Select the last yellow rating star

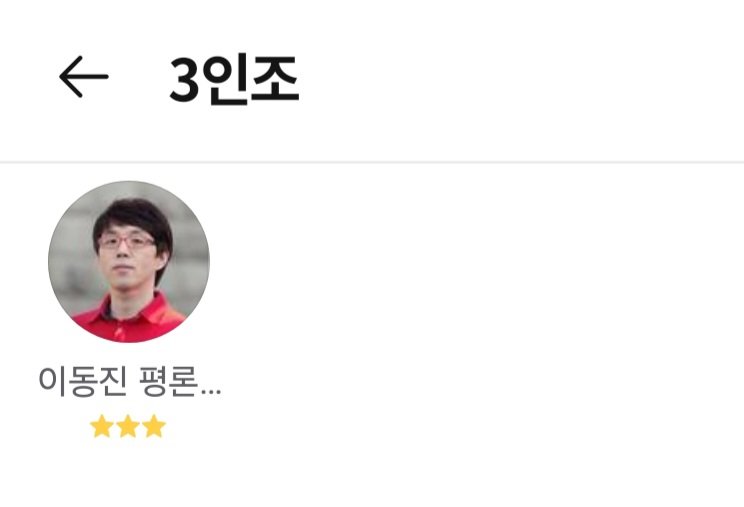[154, 426]
